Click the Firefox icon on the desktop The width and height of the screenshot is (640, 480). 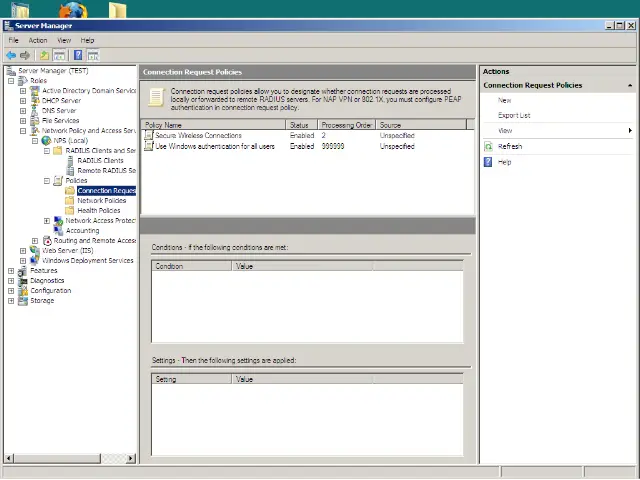point(73,10)
